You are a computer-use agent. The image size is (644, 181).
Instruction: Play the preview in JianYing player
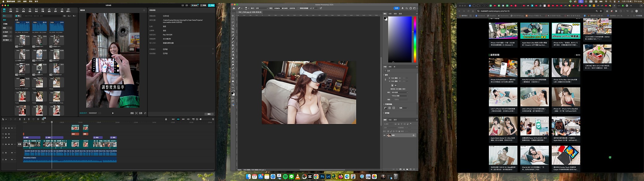(x=113, y=113)
